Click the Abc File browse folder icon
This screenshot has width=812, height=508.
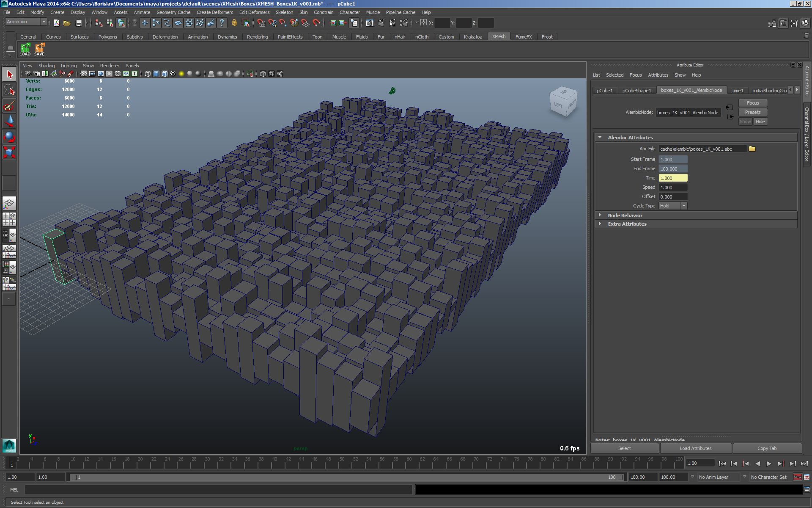pyautogui.click(x=752, y=149)
